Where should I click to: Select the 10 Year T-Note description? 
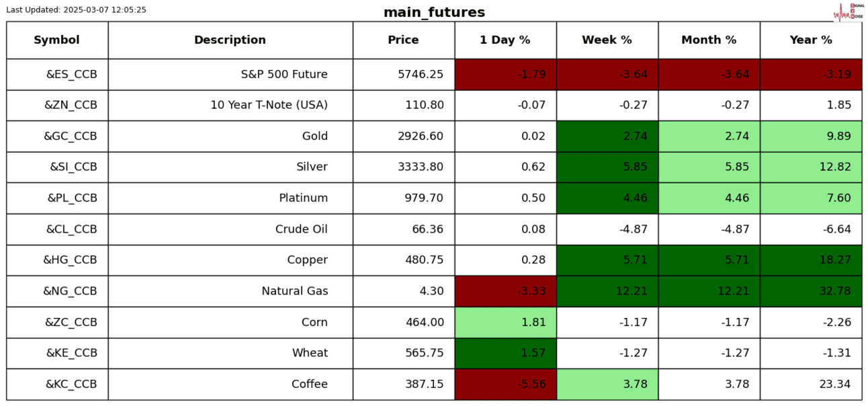pos(269,106)
